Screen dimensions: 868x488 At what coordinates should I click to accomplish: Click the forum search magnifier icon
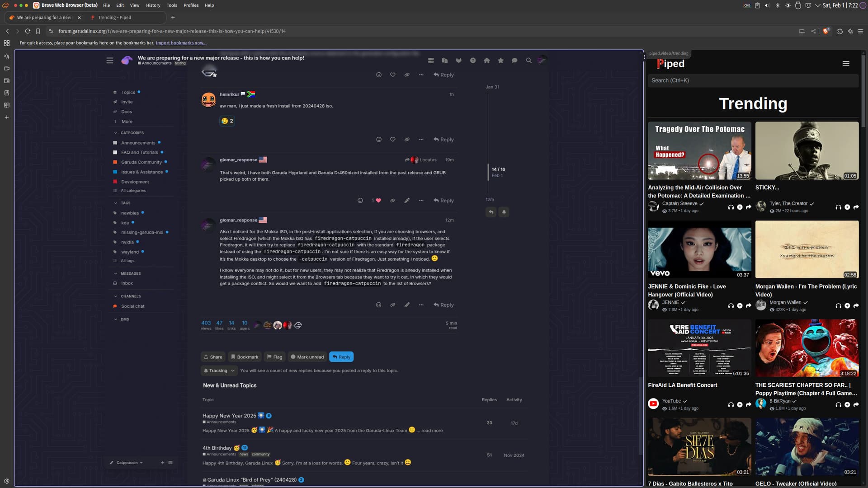click(528, 61)
